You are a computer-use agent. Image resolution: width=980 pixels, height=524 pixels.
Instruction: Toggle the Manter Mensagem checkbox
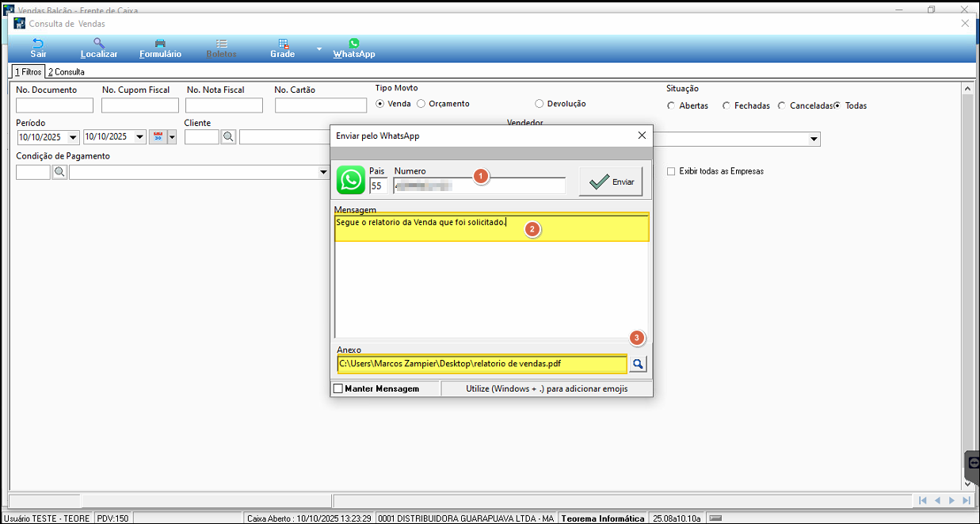(x=338, y=388)
